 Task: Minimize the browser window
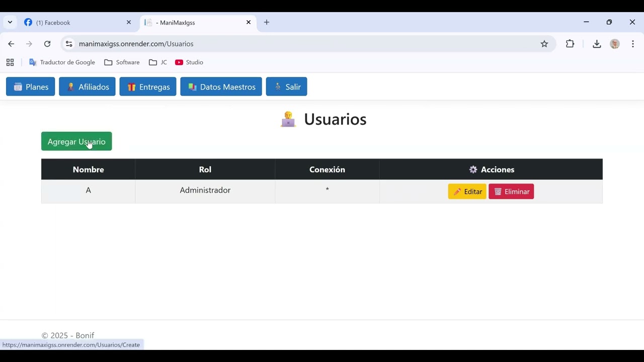[x=586, y=22]
